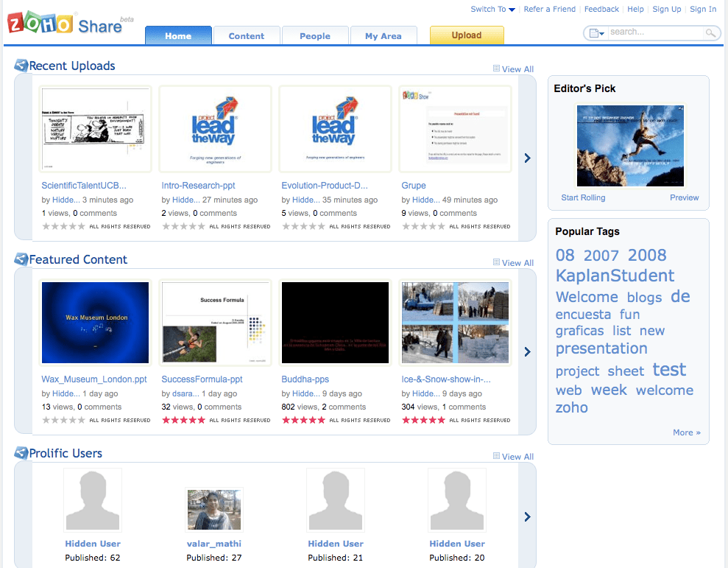Click the Upload button
728x568 pixels.
click(467, 35)
